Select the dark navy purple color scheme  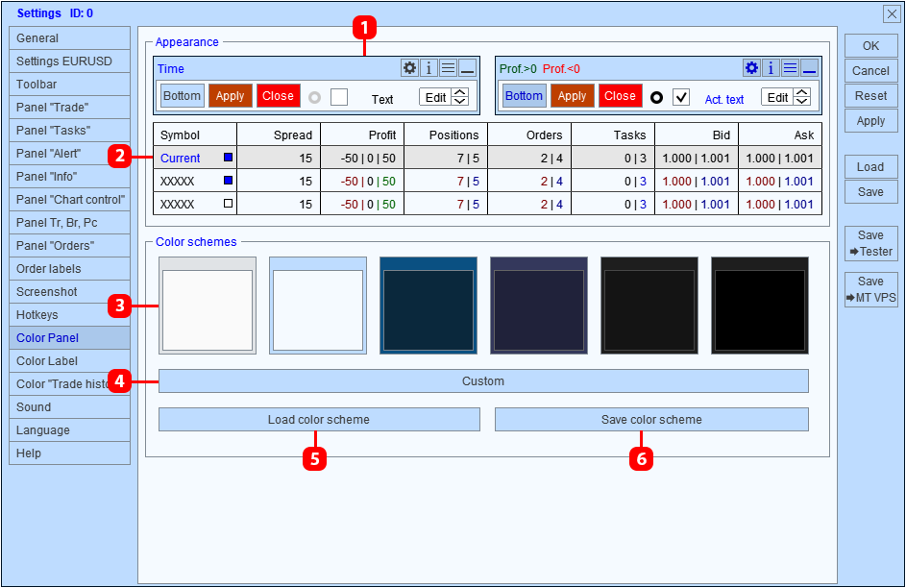[539, 306]
